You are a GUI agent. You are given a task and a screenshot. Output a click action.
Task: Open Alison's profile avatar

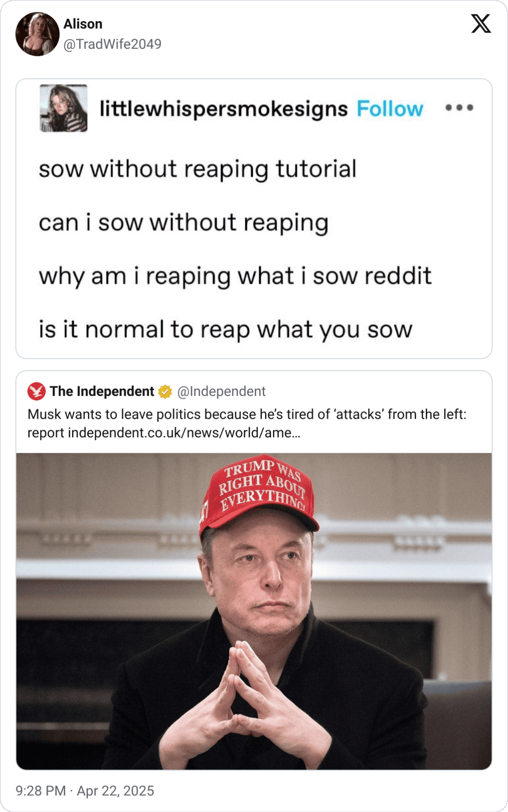(x=37, y=34)
